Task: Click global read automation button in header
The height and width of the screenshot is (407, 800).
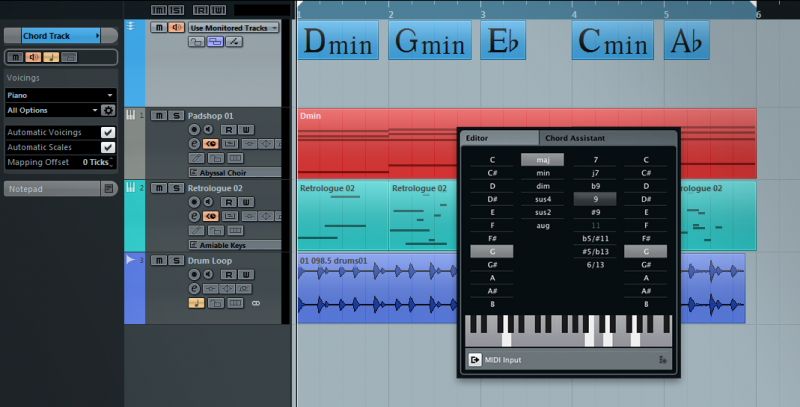Action: coord(201,10)
